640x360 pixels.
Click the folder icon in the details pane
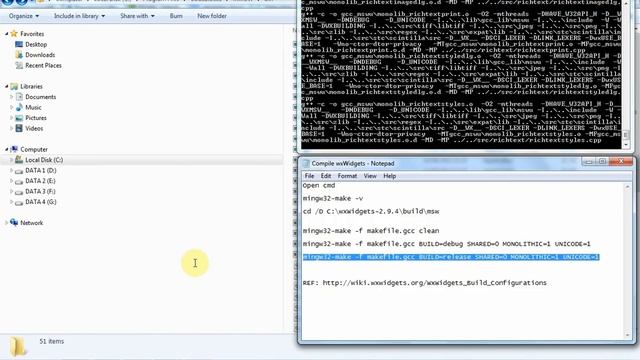coord(18,347)
